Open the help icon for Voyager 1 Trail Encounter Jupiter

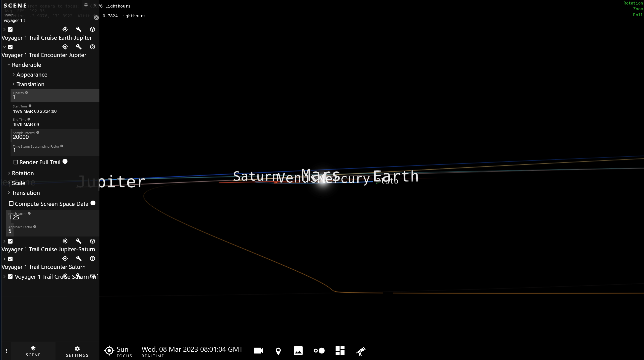[x=92, y=47]
